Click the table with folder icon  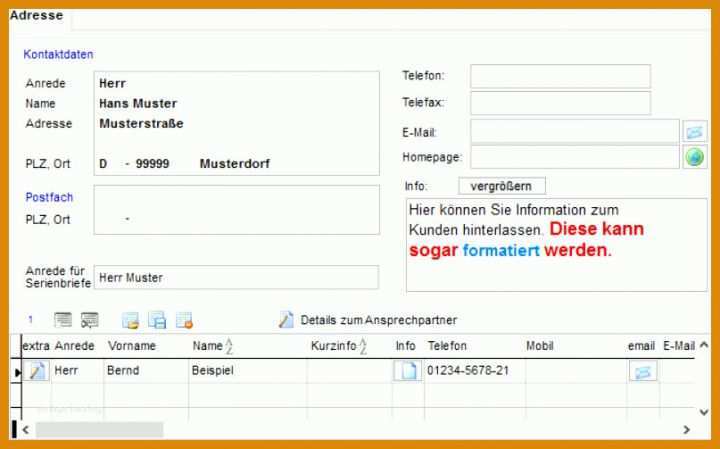pos(130,320)
